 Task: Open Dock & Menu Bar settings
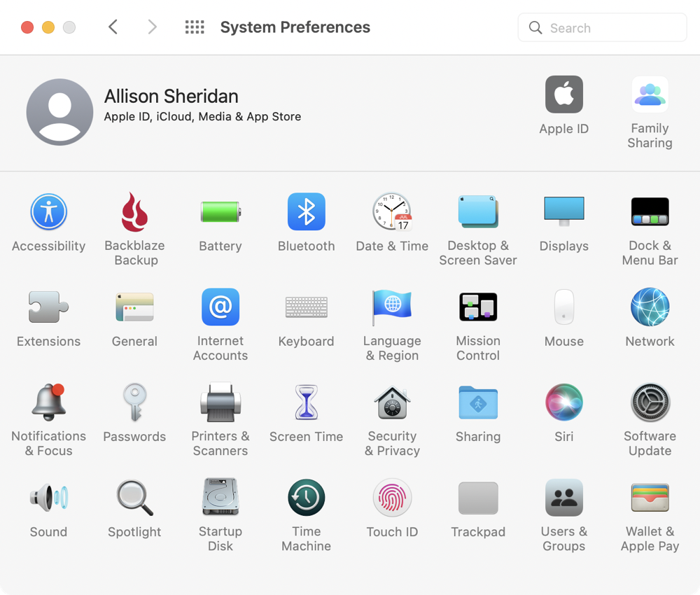650,212
